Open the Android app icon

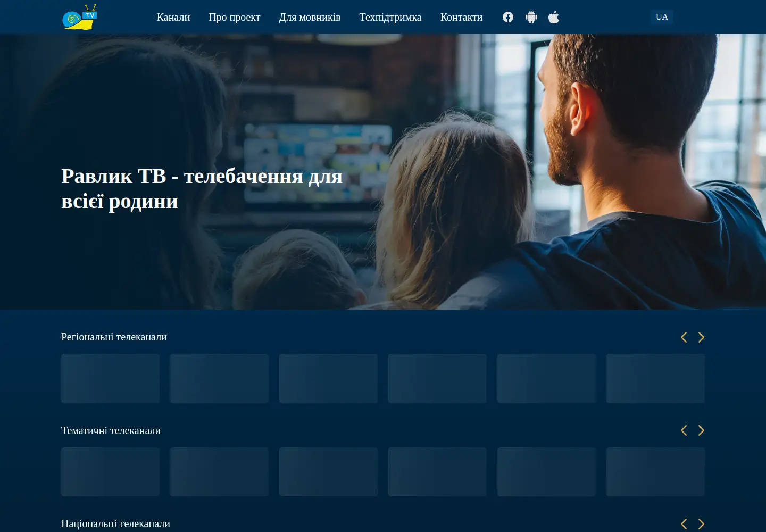(531, 17)
